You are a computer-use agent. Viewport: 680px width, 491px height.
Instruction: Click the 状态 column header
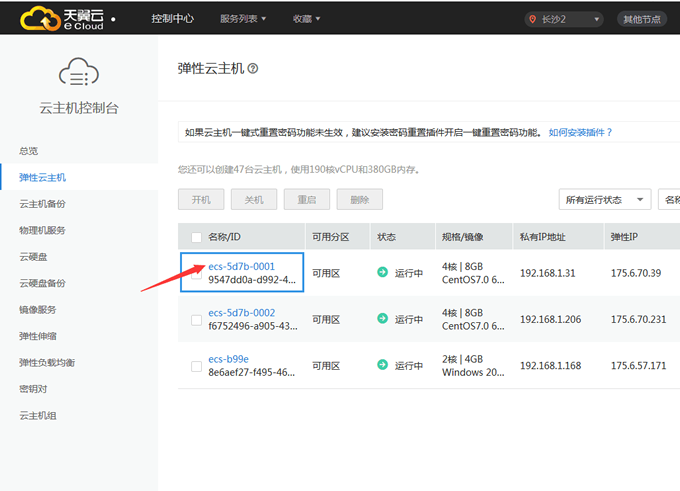[386, 237]
